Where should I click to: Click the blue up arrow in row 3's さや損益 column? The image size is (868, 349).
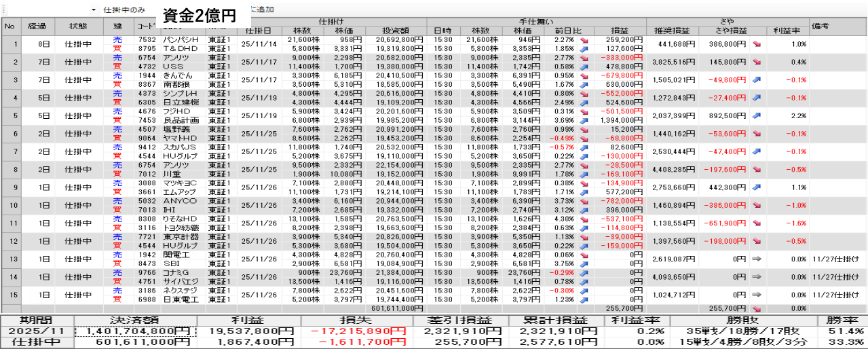coord(756,79)
